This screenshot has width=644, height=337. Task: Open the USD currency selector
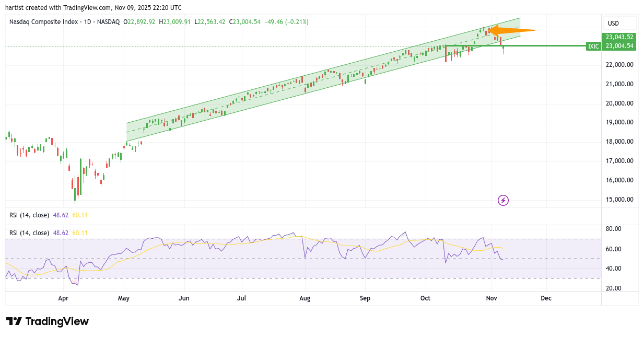[x=619, y=24]
